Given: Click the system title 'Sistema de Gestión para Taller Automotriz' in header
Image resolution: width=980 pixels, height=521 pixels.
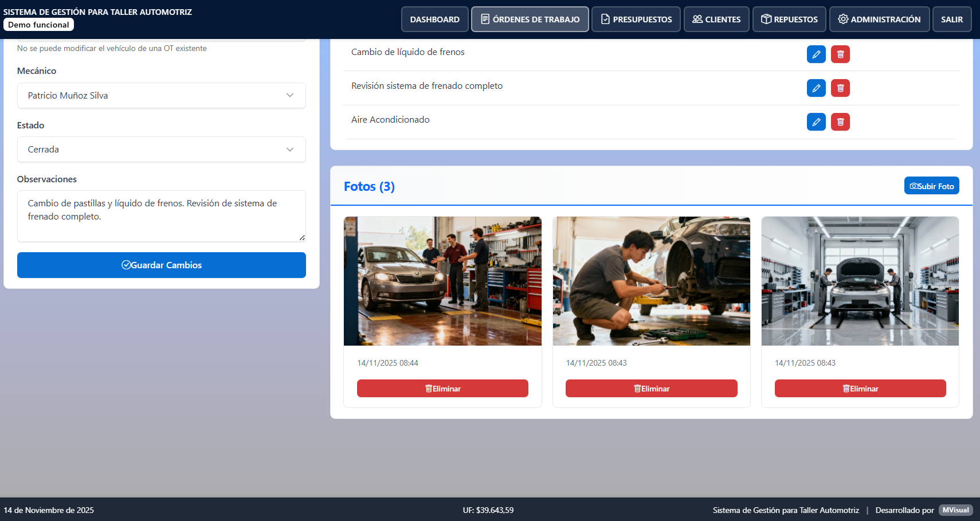Looking at the screenshot, I should point(97,12).
